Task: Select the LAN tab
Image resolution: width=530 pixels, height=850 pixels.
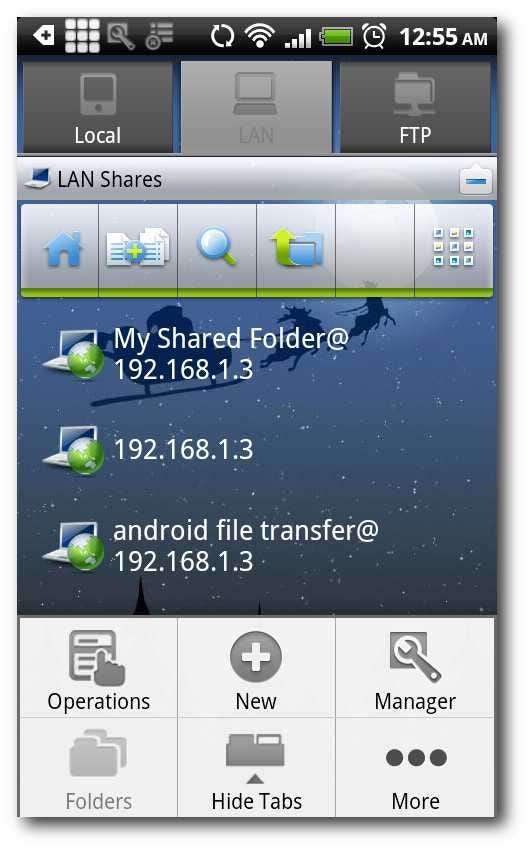Action: [256, 108]
